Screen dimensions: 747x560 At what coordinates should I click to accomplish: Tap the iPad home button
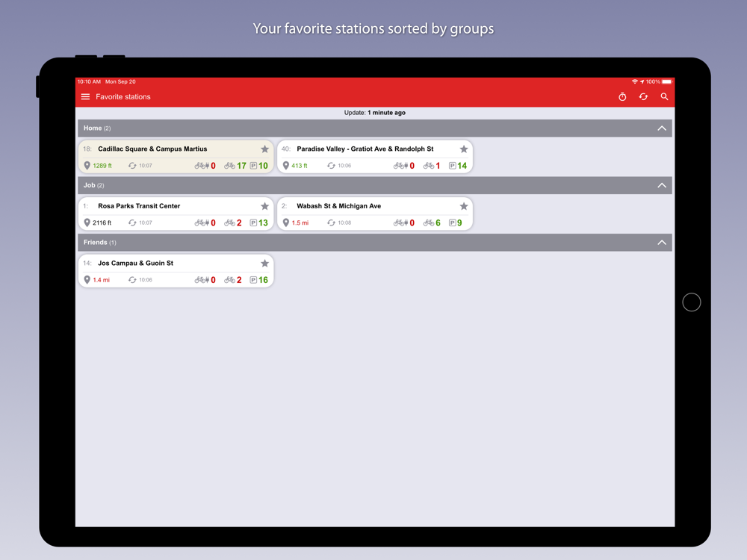click(691, 302)
